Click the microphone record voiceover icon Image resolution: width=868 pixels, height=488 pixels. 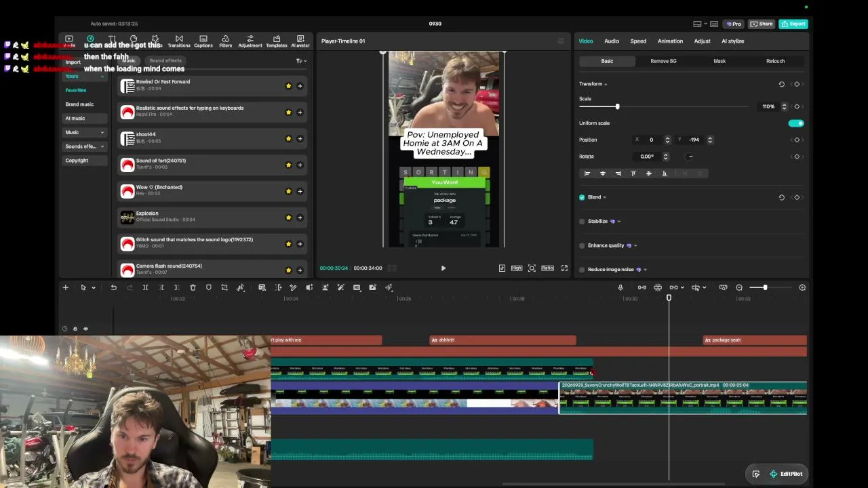point(620,287)
